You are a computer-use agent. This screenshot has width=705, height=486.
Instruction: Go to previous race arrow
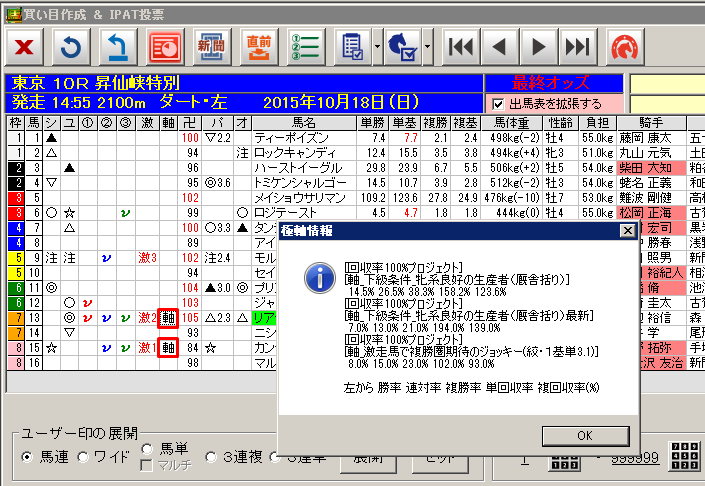pyautogui.click(x=500, y=47)
